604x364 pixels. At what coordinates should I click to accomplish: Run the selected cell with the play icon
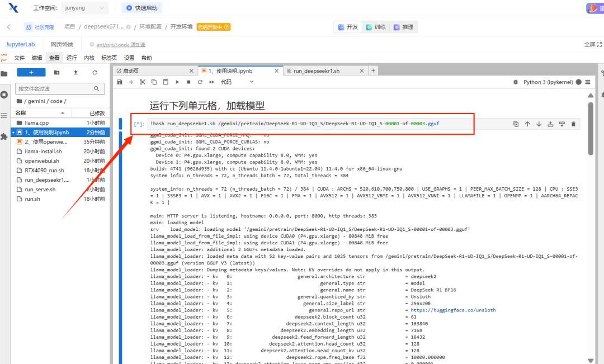tap(177, 82)
